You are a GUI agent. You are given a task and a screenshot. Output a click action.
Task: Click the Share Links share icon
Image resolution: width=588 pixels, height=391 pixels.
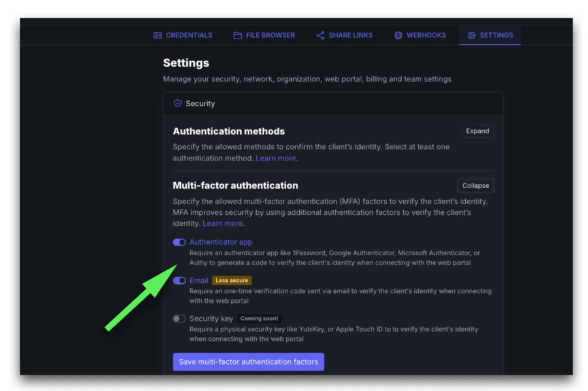(320, 35)
